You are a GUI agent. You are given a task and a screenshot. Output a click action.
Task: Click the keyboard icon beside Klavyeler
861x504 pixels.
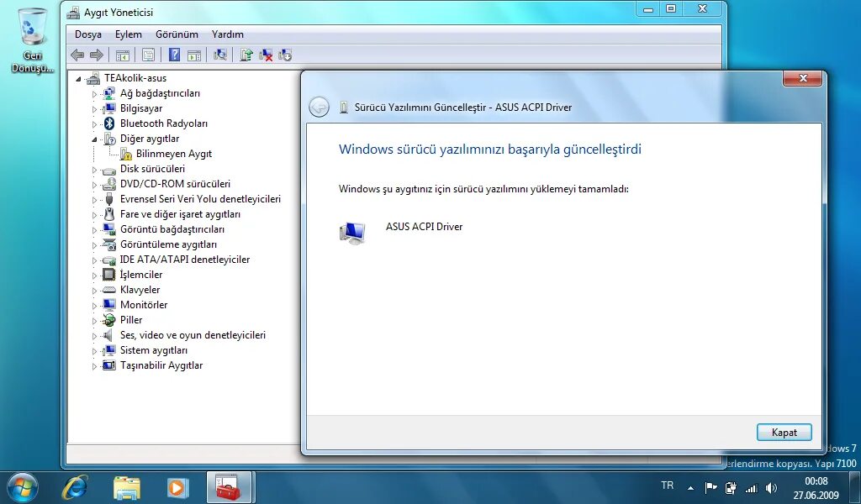[109, 290]
